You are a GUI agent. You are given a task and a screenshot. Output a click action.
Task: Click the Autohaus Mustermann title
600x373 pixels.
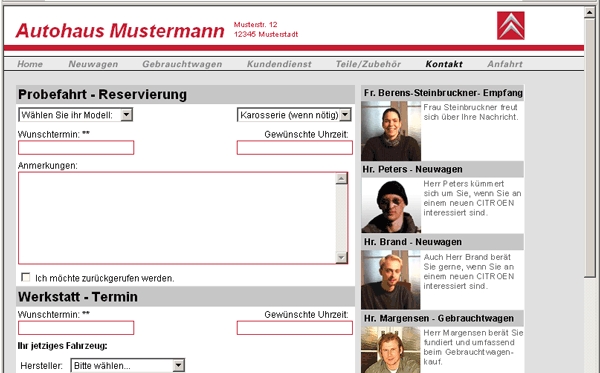120,31
